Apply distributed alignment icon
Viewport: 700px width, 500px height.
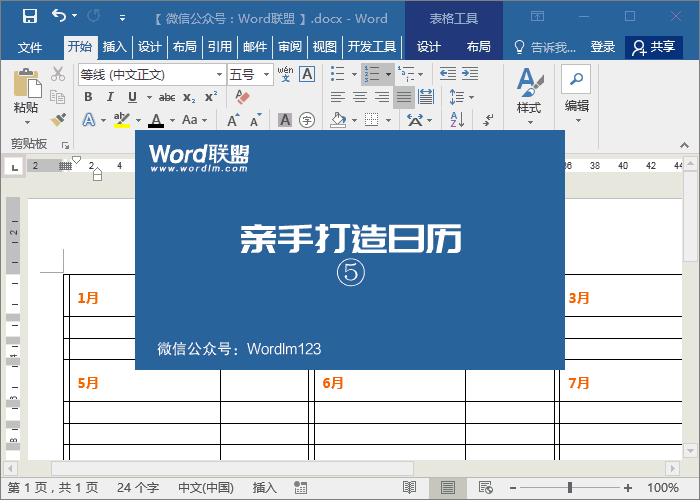click(426, 97)
